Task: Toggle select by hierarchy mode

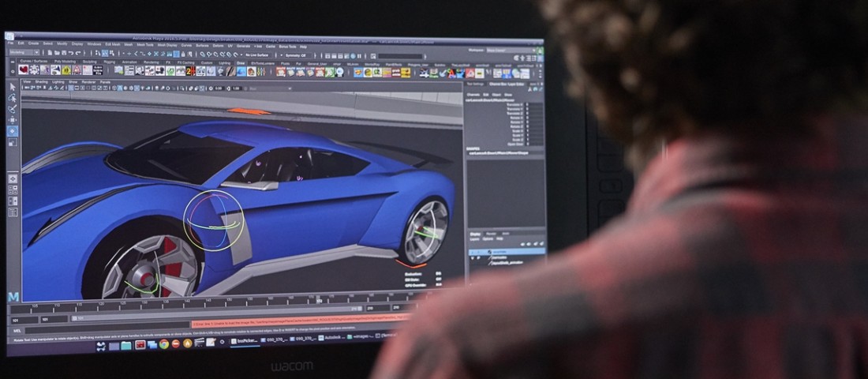Action: pos(97,53)
